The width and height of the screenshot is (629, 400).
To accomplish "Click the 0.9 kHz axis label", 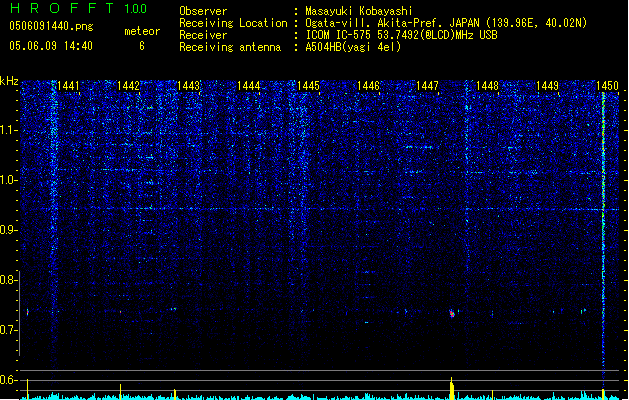I will pos(9,230).
